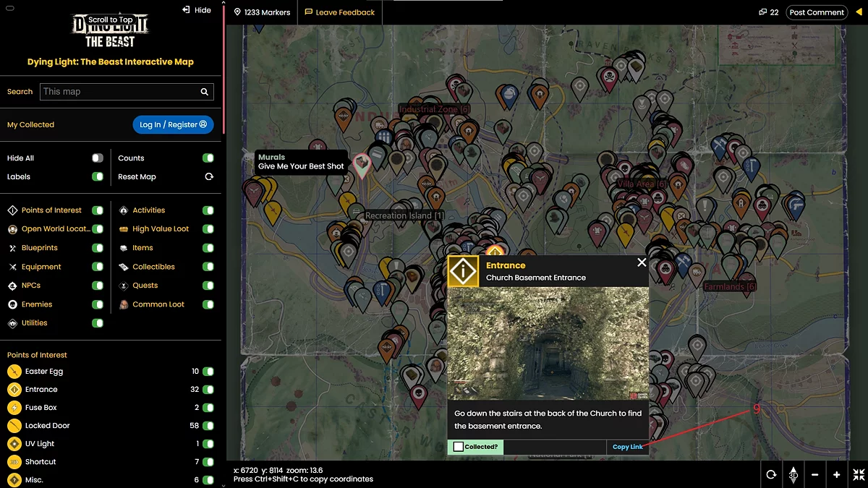Image resolution: width=868 pixels, height=488 pixels.
Task: Click the Common Loot category icon
Action: click(x=124, y=304)
